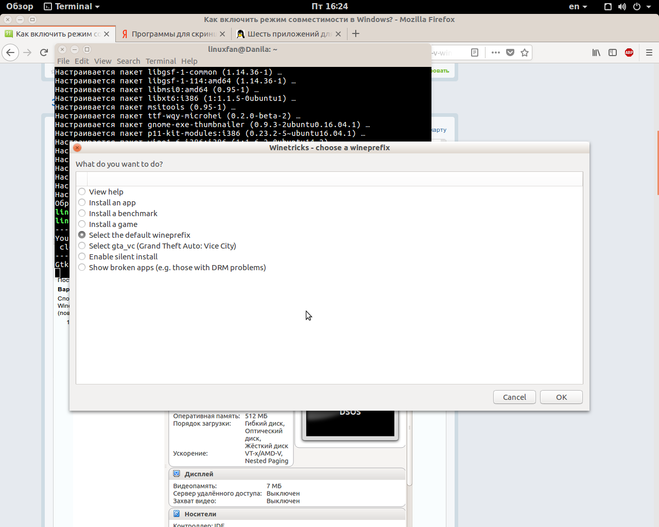
Task: Click the scrollbar in the VirtualBox screenshot
Action: click(x=409, y=448)
